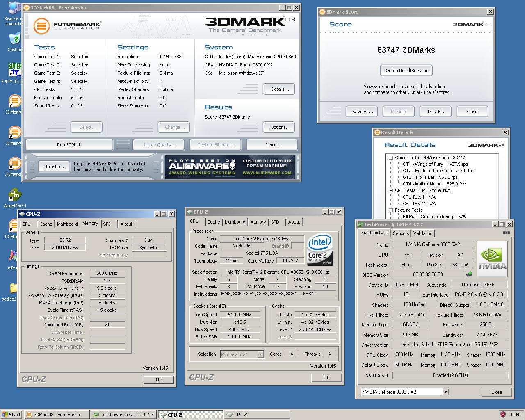Click the Futuremark logo in 3DMark03
This screenshot has width=525, height=420.
click(67, 25)
